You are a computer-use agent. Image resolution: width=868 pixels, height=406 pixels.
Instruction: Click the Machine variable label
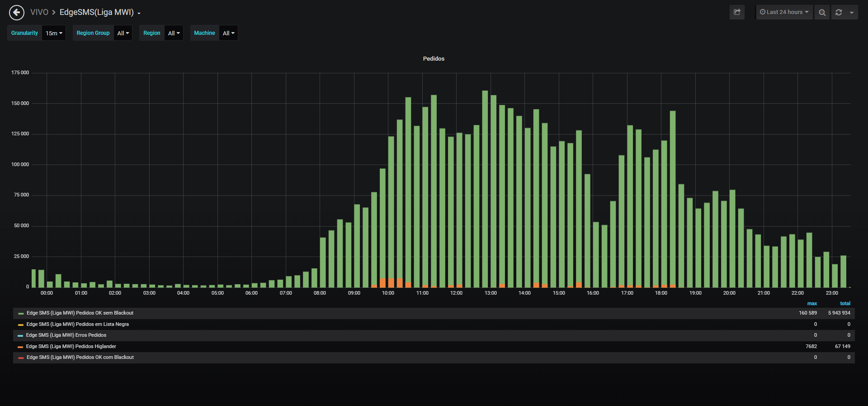click(x=204, y=33)
